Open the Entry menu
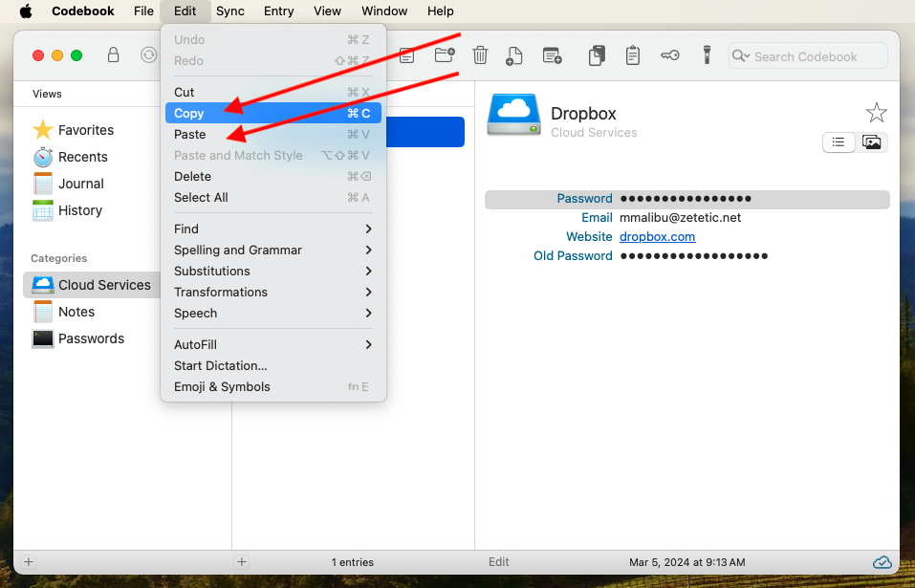Image resolution: width=915 pixels, height=588 pixels. coord(278,11)
